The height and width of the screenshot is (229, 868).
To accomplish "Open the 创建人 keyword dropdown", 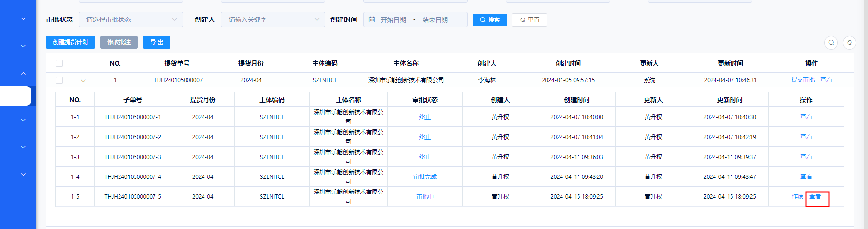I will (x=273, y=19).
